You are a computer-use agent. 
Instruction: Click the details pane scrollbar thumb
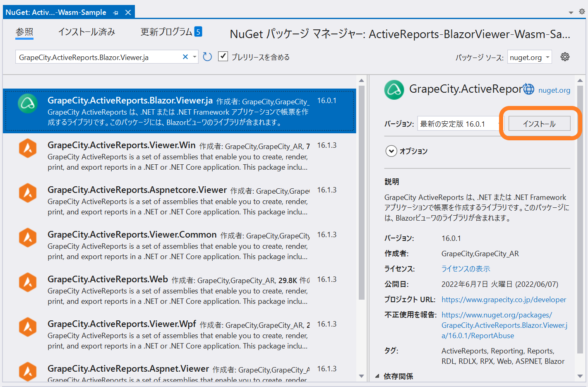(x=580, y=219)
